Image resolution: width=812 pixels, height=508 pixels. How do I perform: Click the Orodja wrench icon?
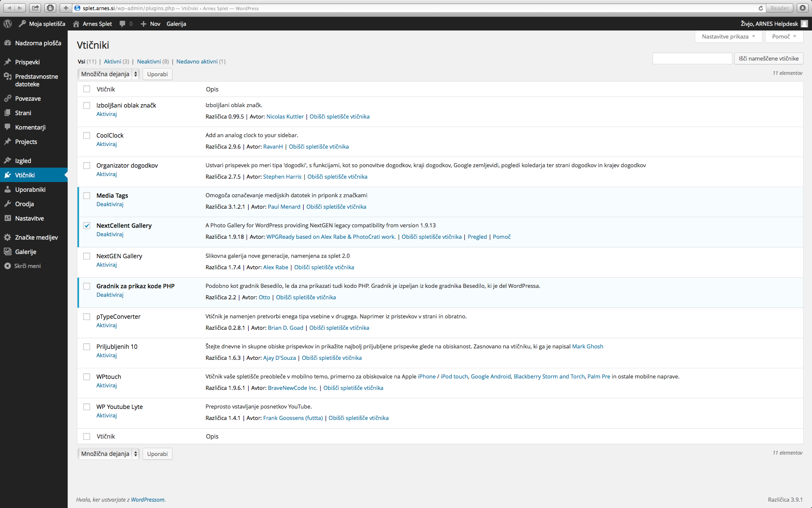coord(8,204)
